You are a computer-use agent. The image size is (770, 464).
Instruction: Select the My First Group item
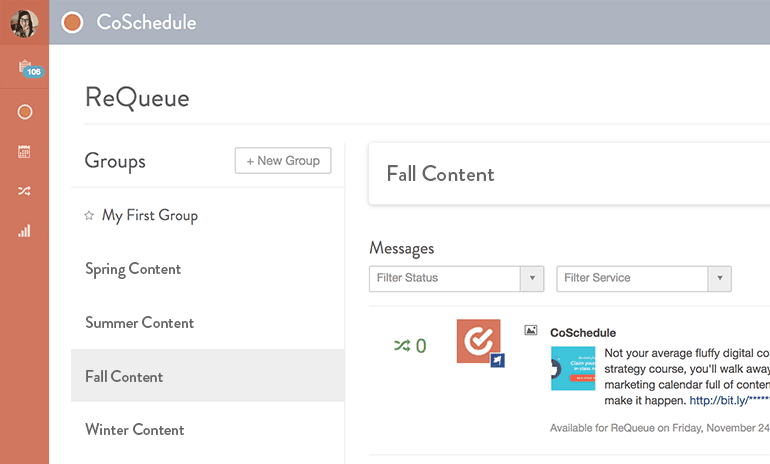(x=208, y=215)
